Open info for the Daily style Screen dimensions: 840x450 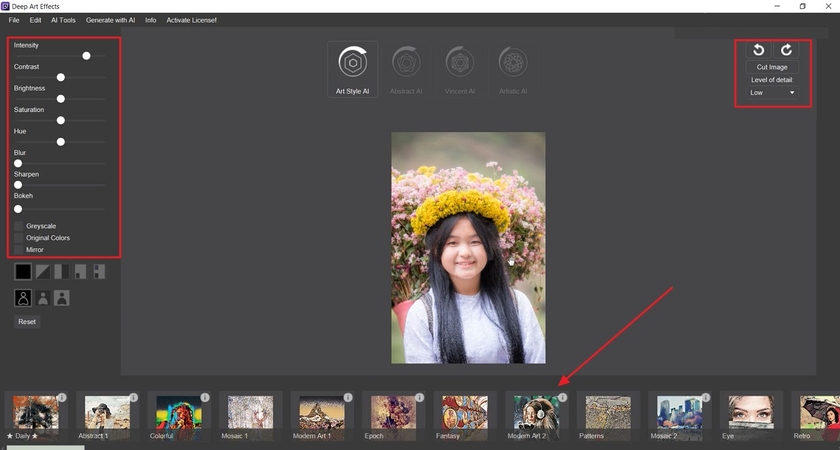pos(62,398)
